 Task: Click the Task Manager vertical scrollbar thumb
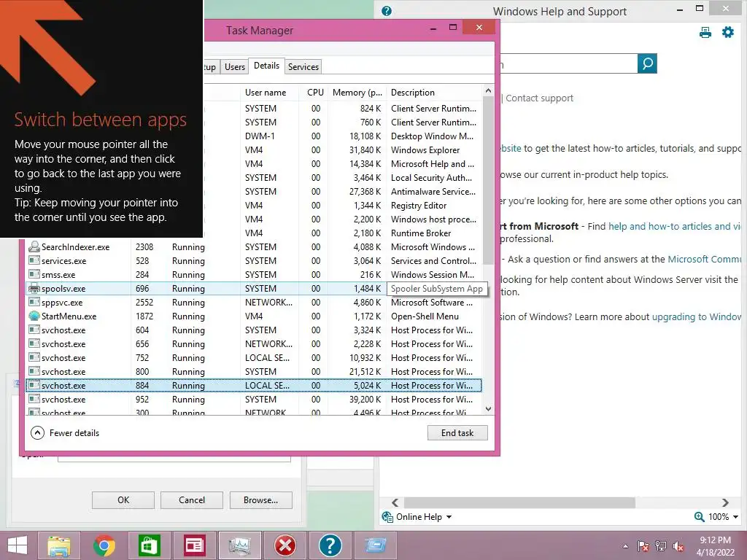point(488,181)
